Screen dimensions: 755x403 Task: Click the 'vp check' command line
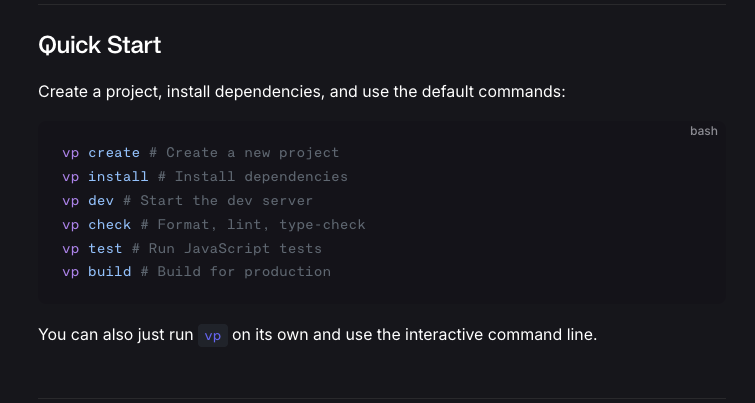click(214, 225)
